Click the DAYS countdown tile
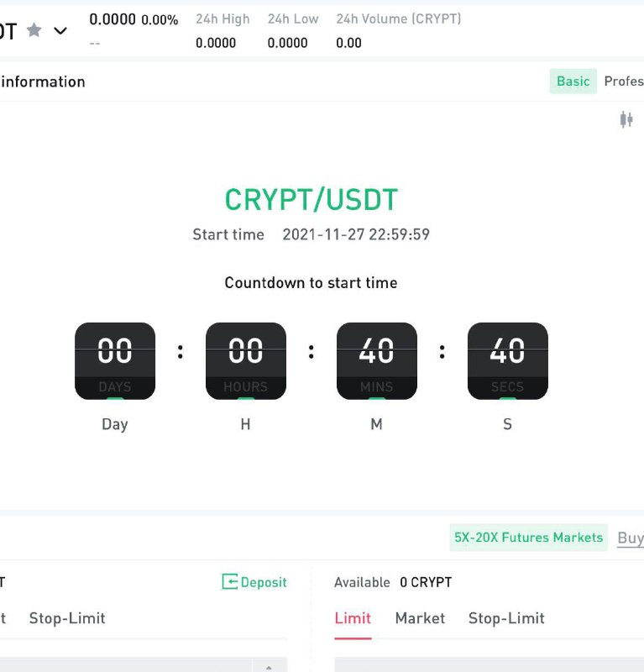This screenshot has height=672, width=644. coord(115,361)
